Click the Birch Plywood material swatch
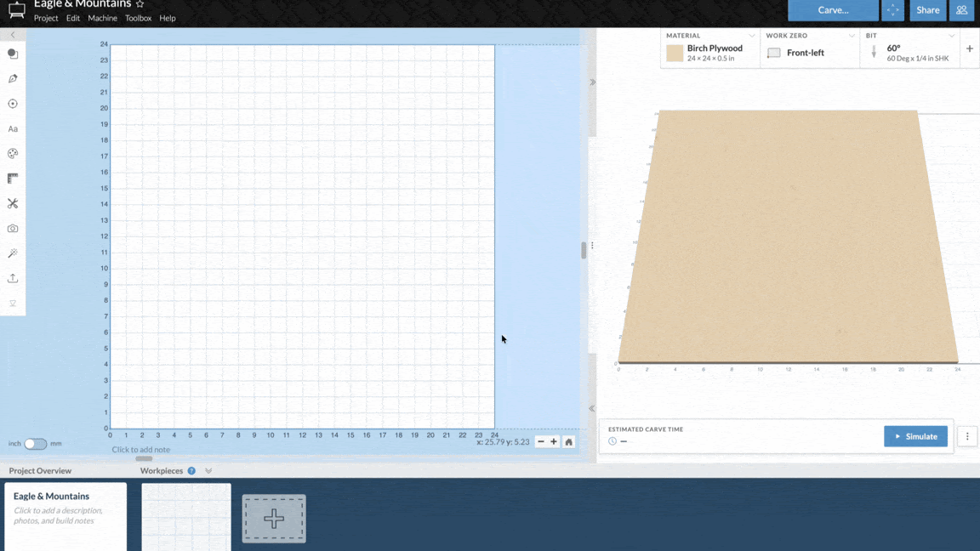Viewport: 980px width, 551px height. point(675,53)
